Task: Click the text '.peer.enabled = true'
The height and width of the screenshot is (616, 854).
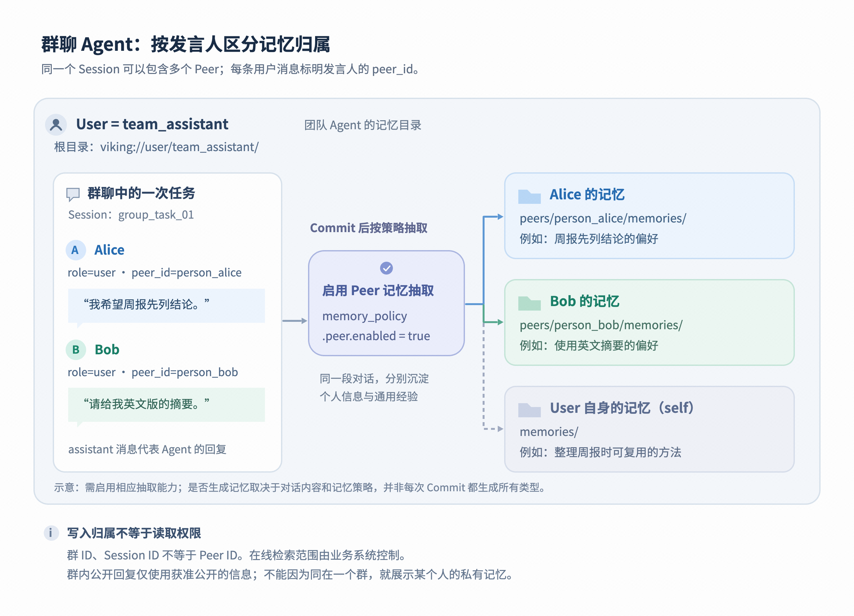Action: click(376, 336)
